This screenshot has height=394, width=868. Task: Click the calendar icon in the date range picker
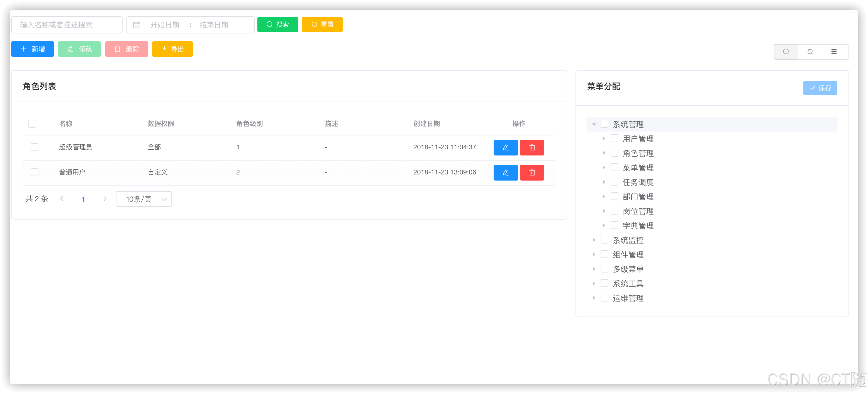click(x=136, y=25)
